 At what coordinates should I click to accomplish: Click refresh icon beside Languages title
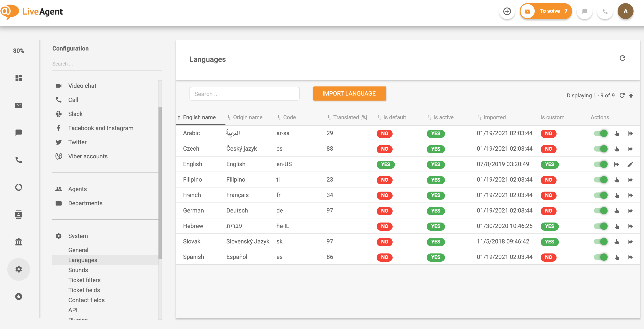click(x=622, y=58)
